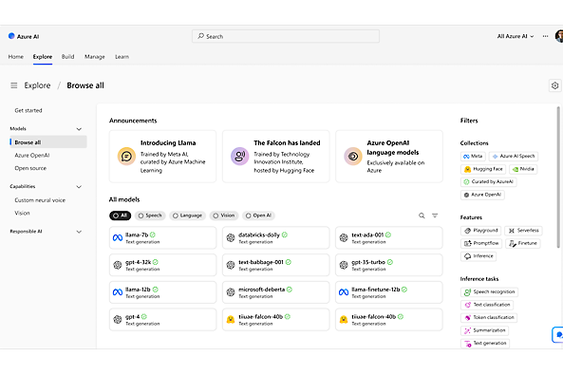
Task: Click the Falcon has landed announcement icon
Action: tap(239, 156)
